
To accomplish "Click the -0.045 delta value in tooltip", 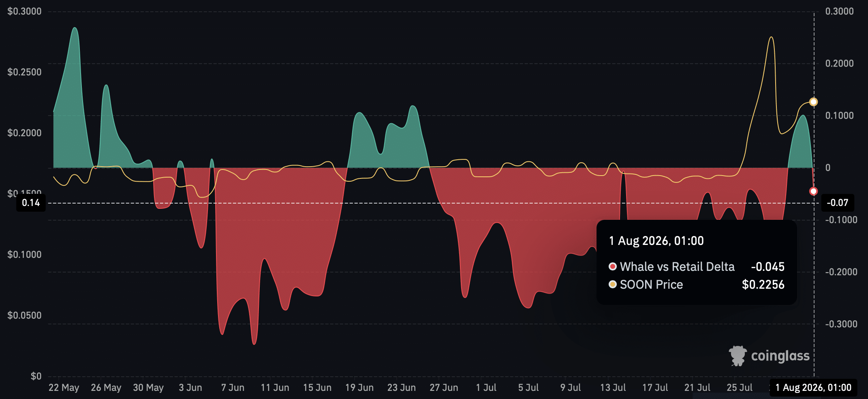I will point(768,267).
